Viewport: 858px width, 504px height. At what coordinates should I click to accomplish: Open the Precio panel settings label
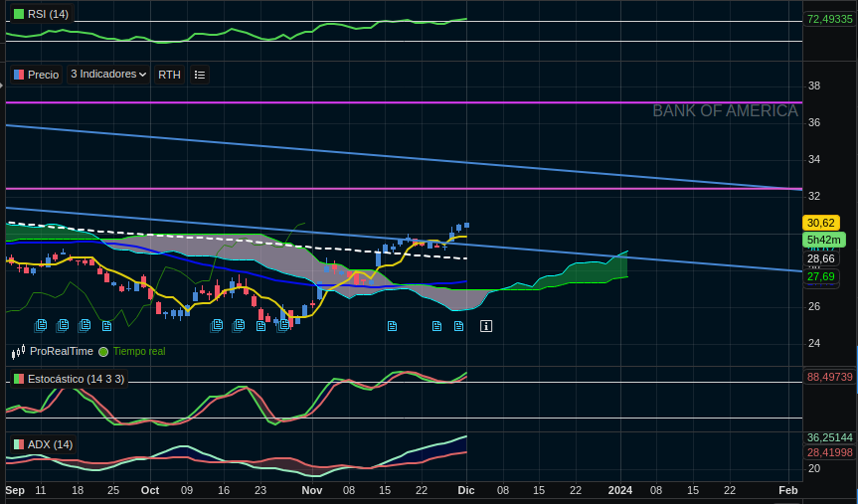click(x=43, y=75)
